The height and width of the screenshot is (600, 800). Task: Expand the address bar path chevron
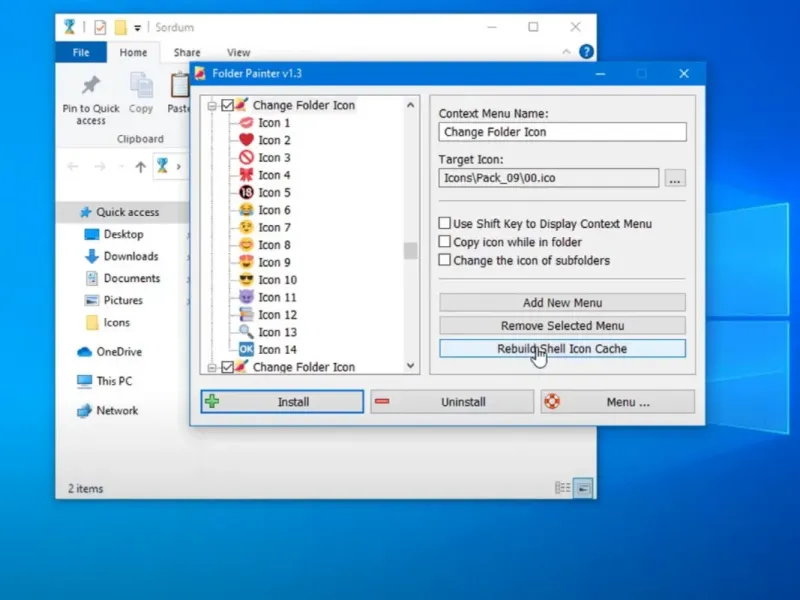179,166
